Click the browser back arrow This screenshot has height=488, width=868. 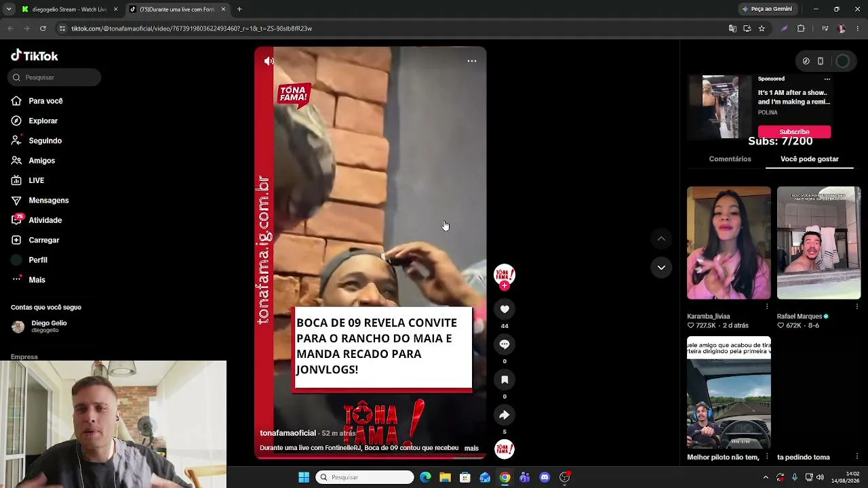pos(10,28)
